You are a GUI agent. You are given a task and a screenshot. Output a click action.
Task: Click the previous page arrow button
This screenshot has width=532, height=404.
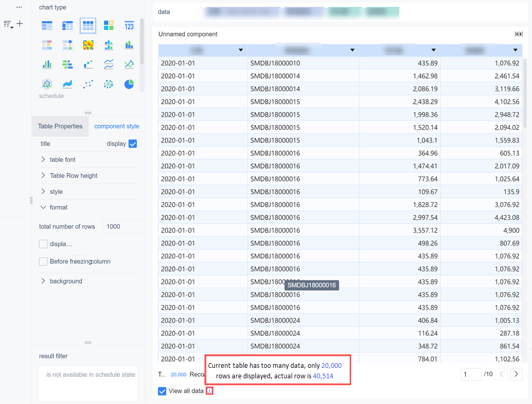pyautogui.click(x=501, y=374)
